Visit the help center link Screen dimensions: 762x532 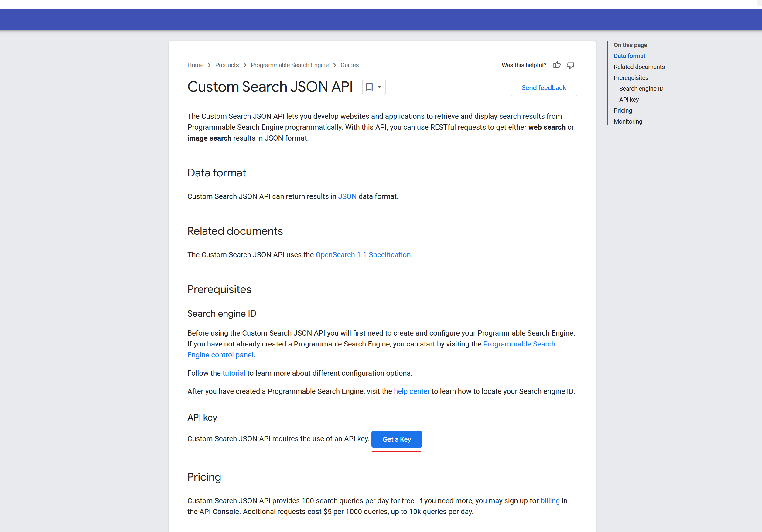(412, 392)
